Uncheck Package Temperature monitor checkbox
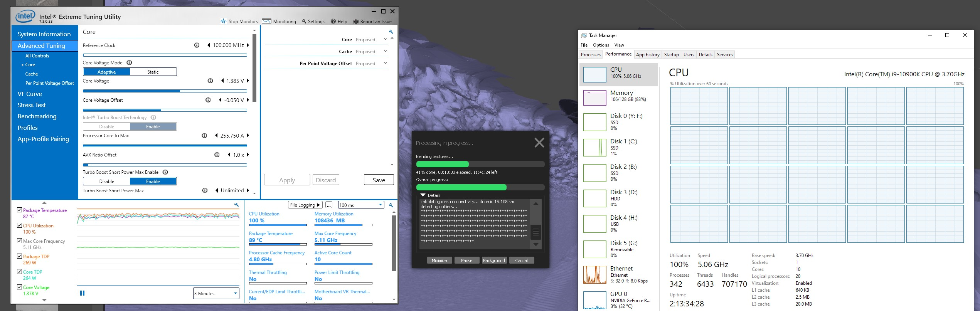The height and width of the screenshot is (311, 980). pyautogui.click(x=19, y=210)
